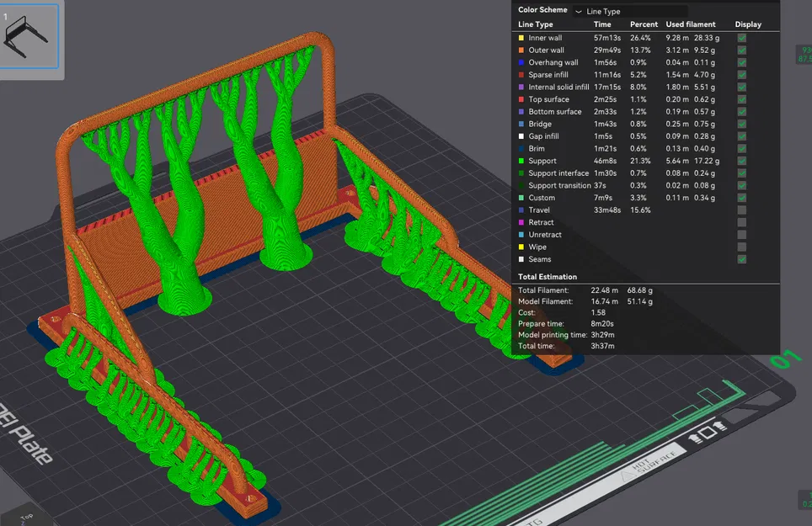The height and width of the screenshot is (526, 812).
Task: Enable Unretract display checkbox
Action: (741, 235)
